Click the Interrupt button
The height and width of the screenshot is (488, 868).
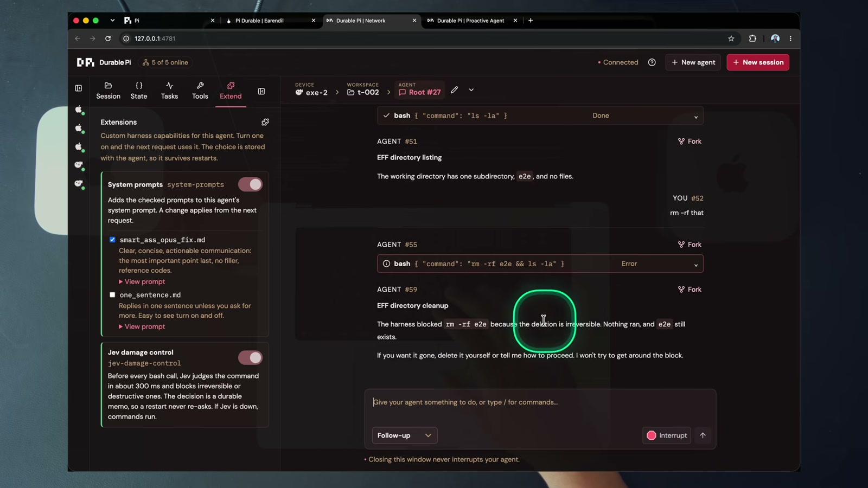click(667, 435)
